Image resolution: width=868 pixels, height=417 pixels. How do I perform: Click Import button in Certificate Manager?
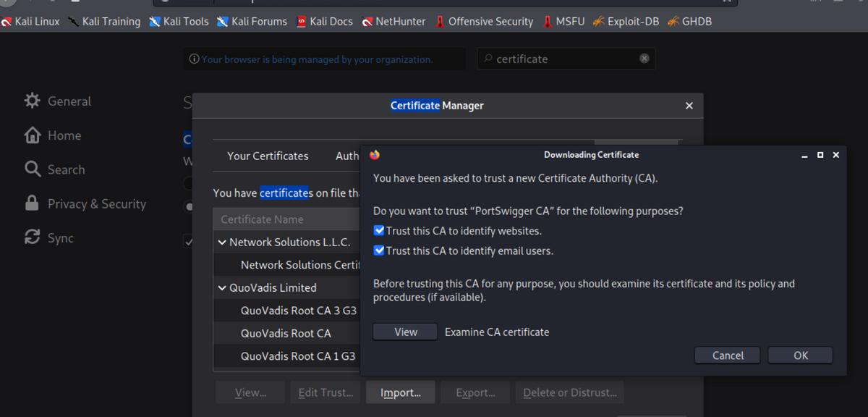[400, 392]
